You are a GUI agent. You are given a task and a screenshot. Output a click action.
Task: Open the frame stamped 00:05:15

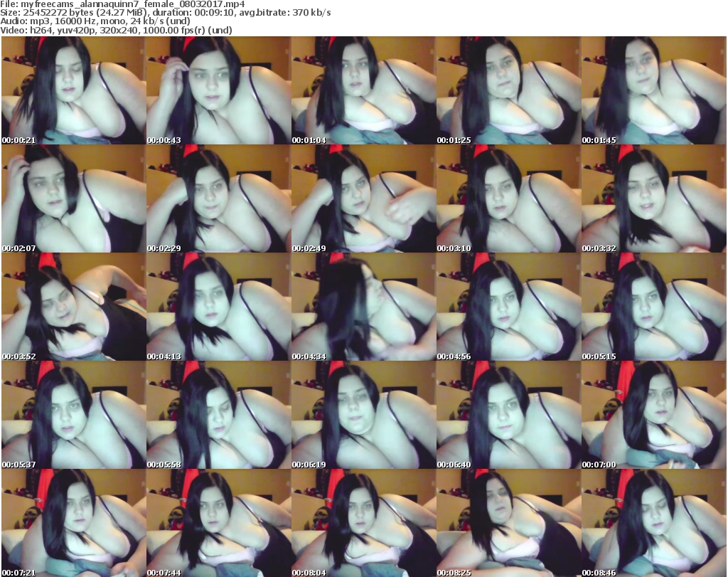(654, 307)
